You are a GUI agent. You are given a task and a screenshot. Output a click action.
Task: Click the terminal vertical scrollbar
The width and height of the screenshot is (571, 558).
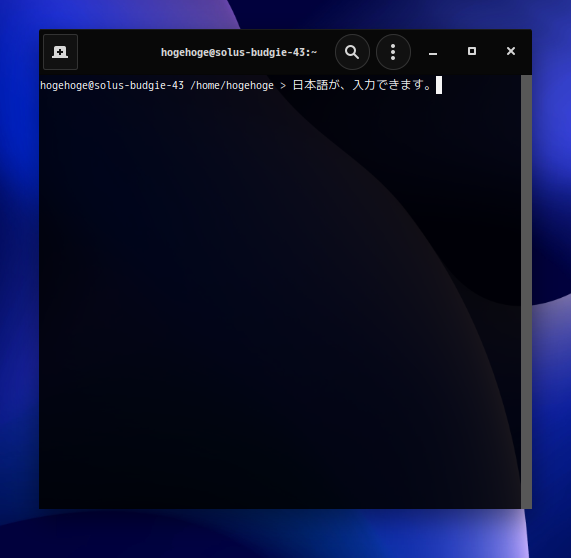click(x=526, y=291)
